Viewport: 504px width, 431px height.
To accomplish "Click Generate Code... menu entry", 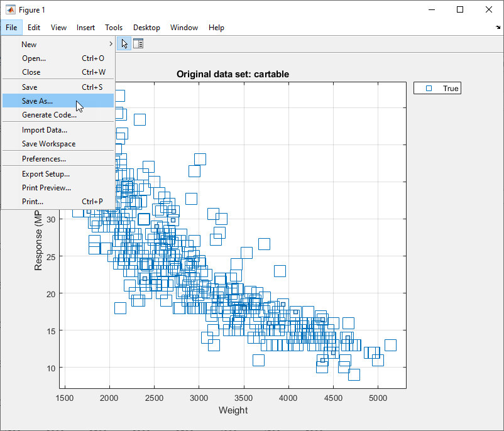I will [49, 115].
